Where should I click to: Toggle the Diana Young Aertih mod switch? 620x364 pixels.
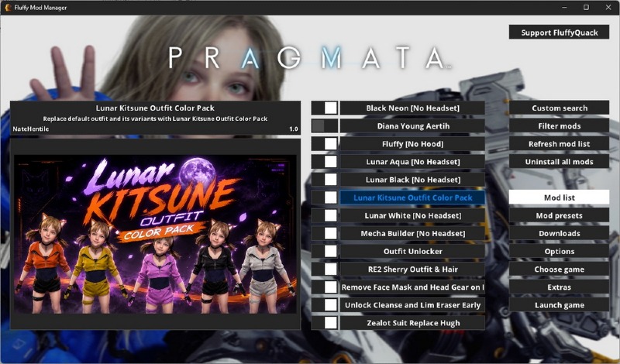coord(325,125)
